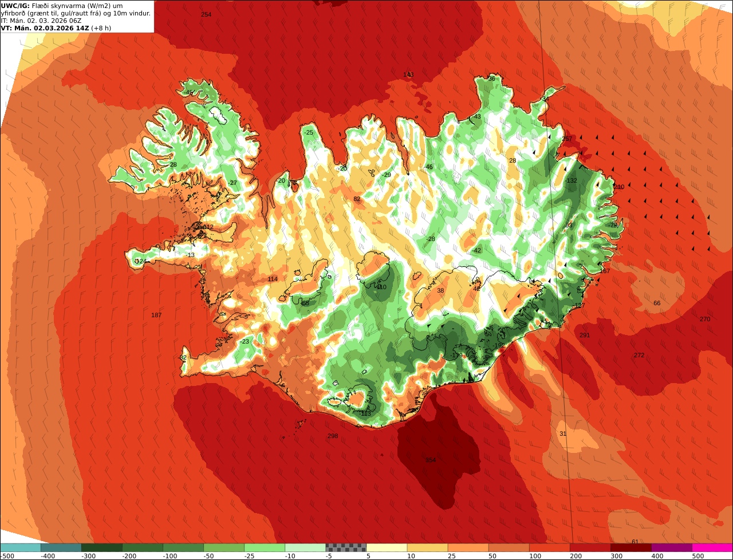Screen dimensions: 733x560
Task: Click the map value 82 in northern Iceland
Action: click(357, 199)
